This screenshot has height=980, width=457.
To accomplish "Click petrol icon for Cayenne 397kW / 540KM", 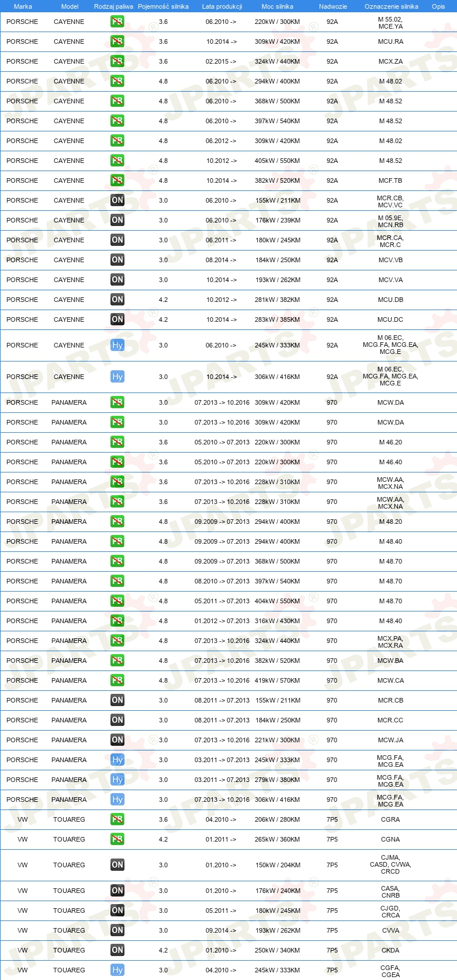I will pyautogui.click(x=117, y=121).
